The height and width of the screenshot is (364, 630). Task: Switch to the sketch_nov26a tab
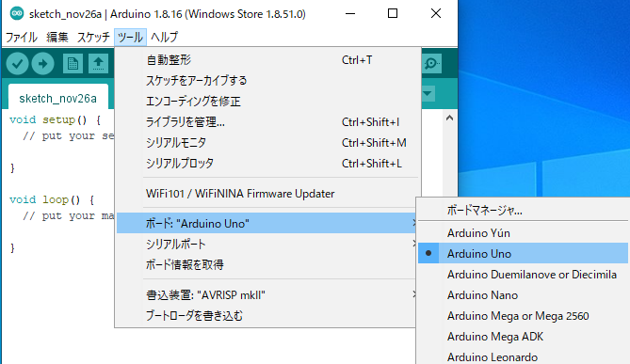click(x=57, y=98)
